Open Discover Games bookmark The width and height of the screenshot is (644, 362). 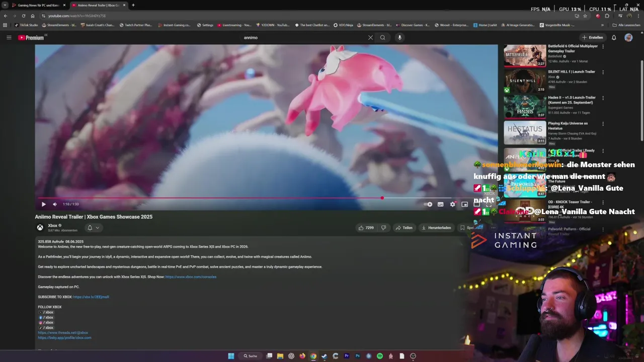pos(413,25)
